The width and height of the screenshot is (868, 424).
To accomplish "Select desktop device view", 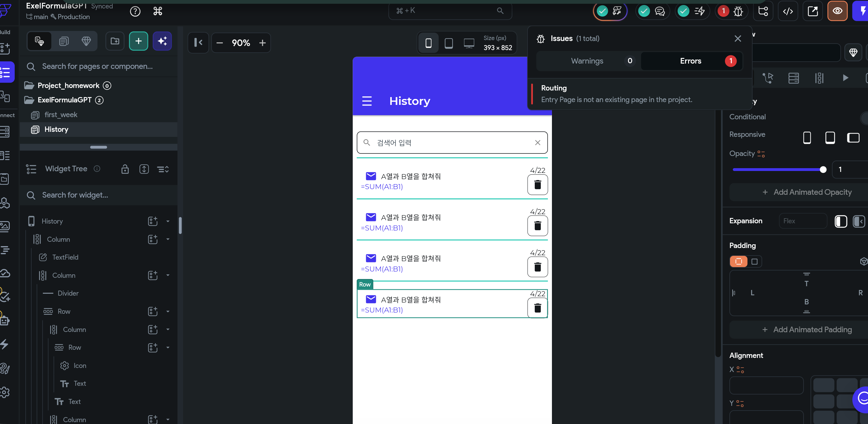I will (469, 43).
